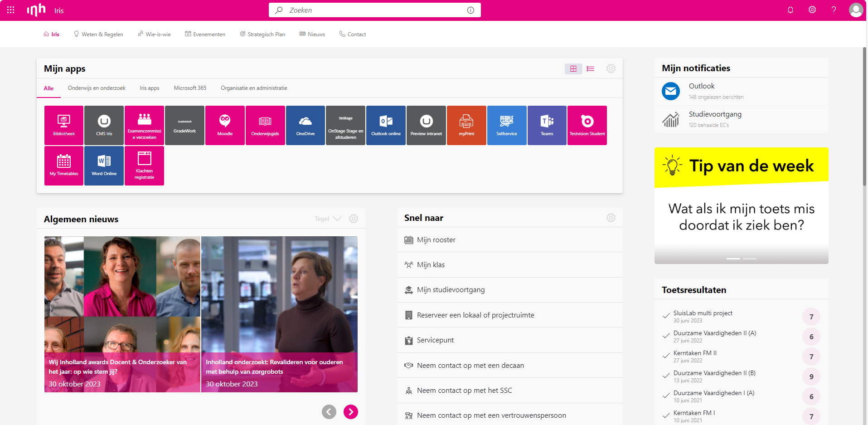Viewport: 868px width, 425px height.
Task: Open the Snel naar settings gear
Action: 611,218
